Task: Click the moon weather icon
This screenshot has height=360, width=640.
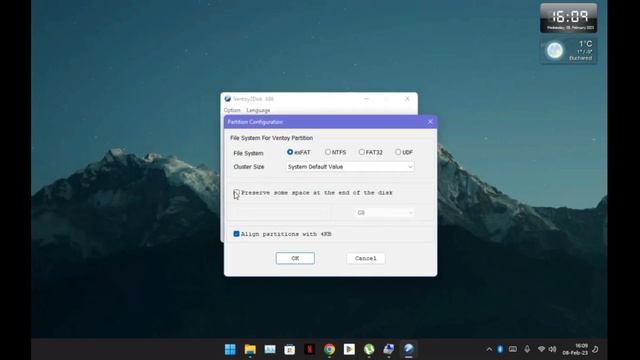Action: pyautogui.click(x=554, y=51)
